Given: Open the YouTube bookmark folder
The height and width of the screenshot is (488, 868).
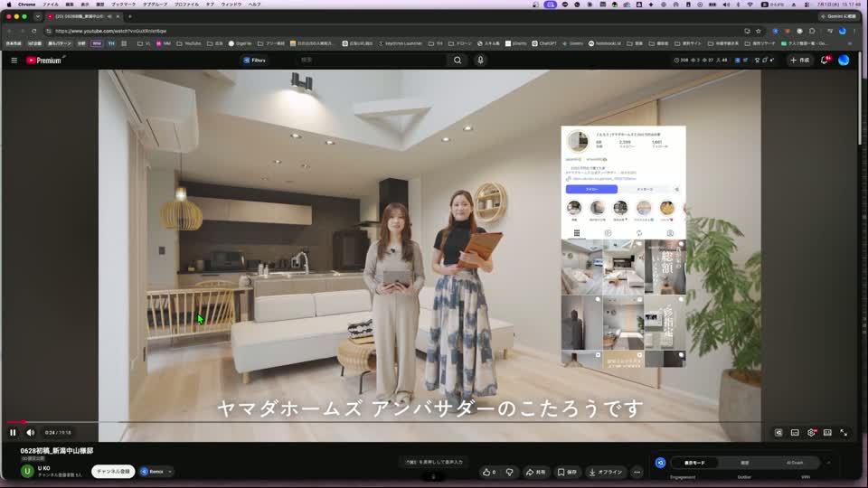Looking at the screenshot, I should click(x=189, y=43).
